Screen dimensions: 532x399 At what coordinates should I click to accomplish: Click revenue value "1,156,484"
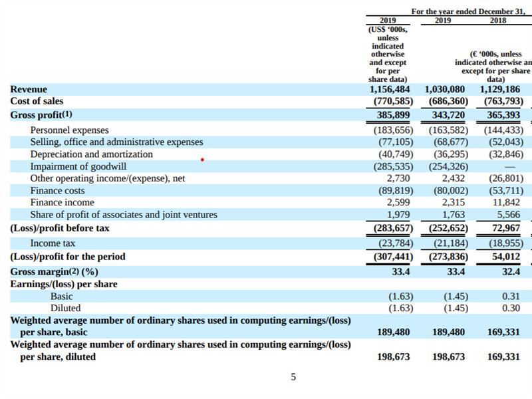(x=390, y=89)
